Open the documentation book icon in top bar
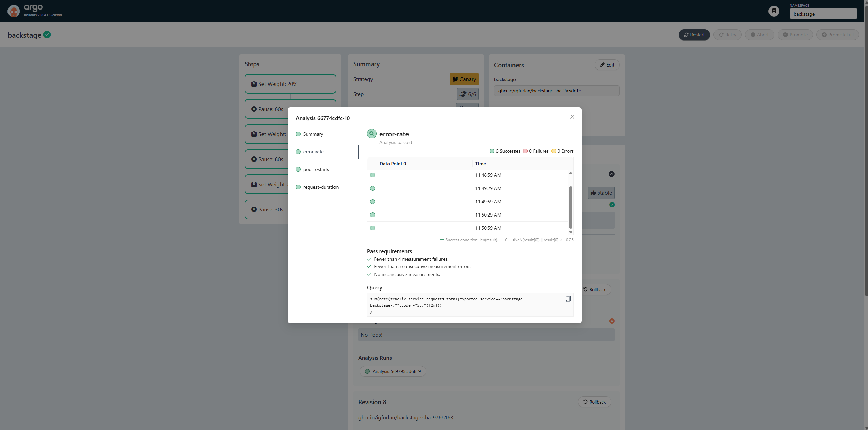 point(774,11)
